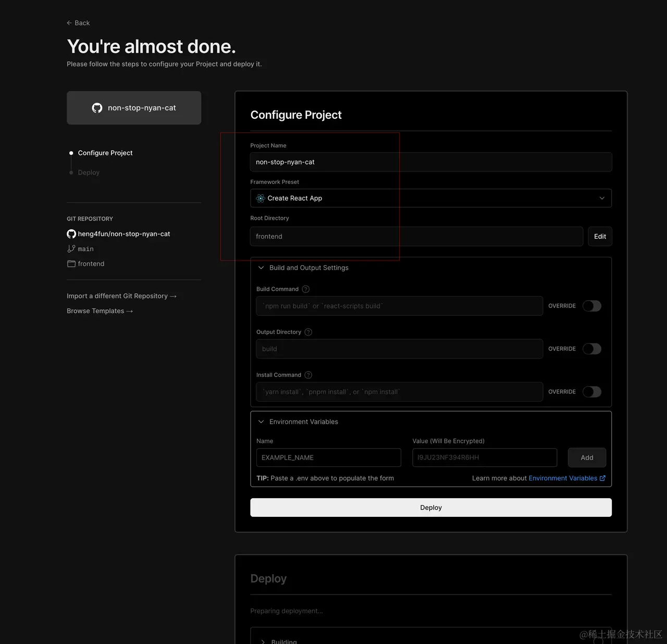Image resolution: width=667 pixels, height=644 pixels.
Task: Focus the Project Name input field
Action: 431,162
